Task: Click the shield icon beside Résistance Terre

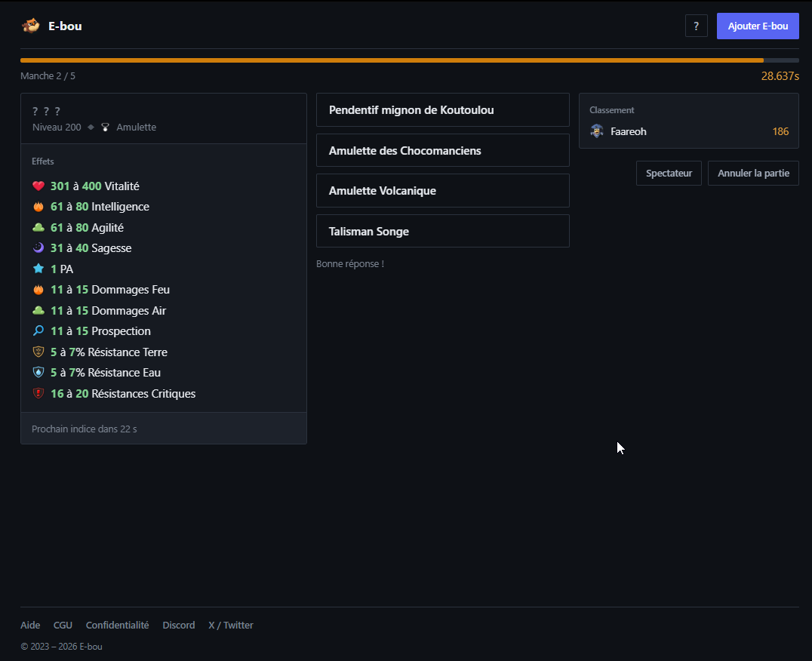Action: [38, 352]
